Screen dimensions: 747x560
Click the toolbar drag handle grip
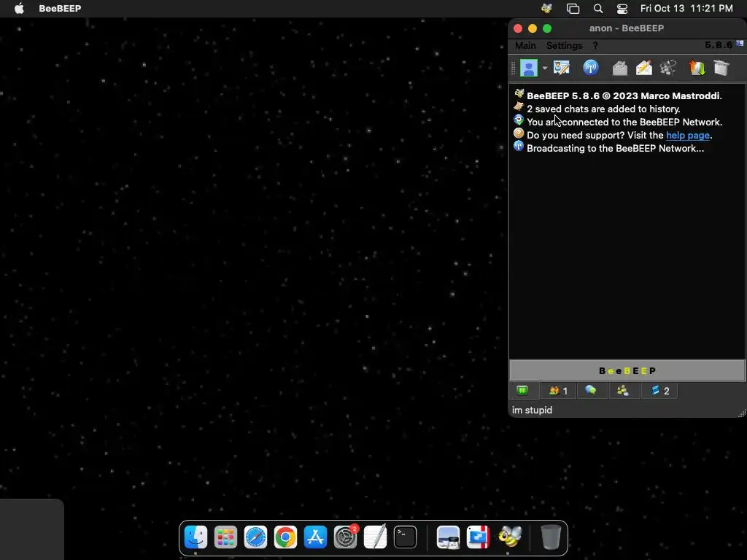pos(513,68)
